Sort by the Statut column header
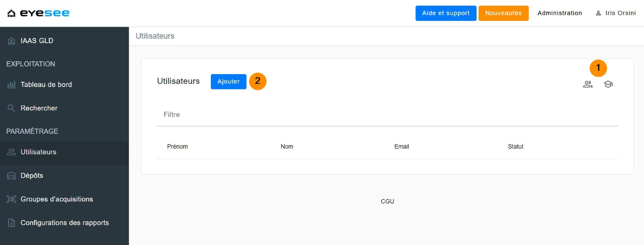The image size is (644, 245). [515, 147]
